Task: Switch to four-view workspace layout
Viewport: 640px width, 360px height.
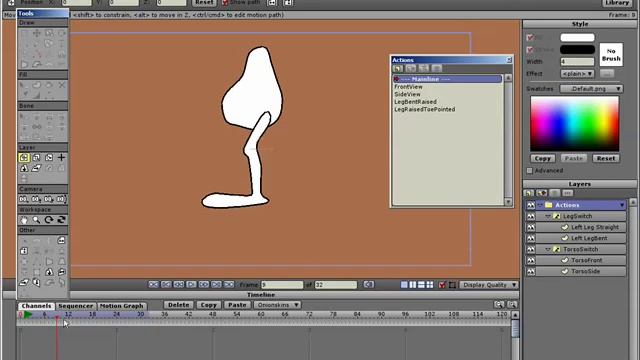Action: (x=430, y=285)
